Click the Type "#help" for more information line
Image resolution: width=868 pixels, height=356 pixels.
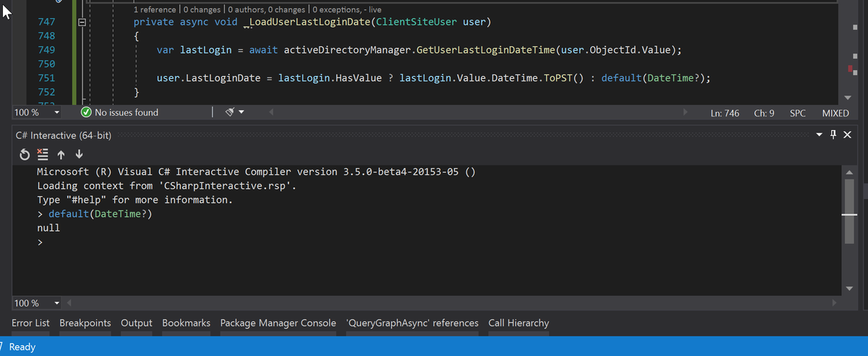135,200
